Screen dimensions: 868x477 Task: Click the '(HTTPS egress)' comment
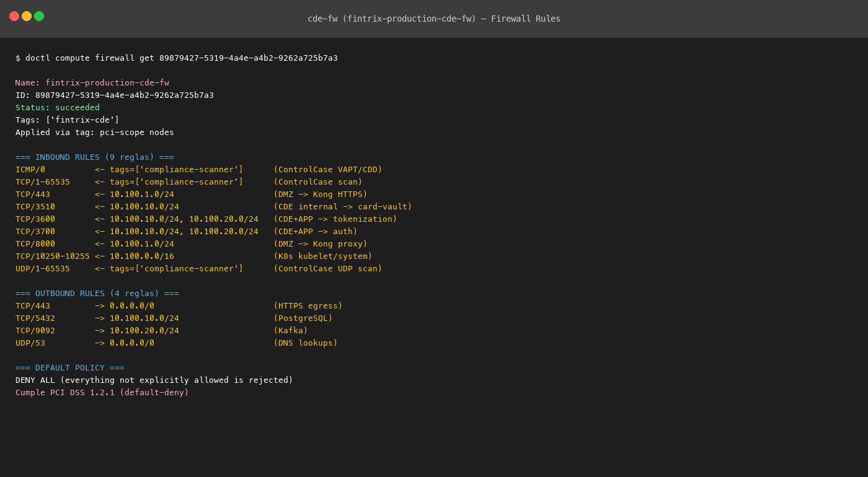pos(308,305)
